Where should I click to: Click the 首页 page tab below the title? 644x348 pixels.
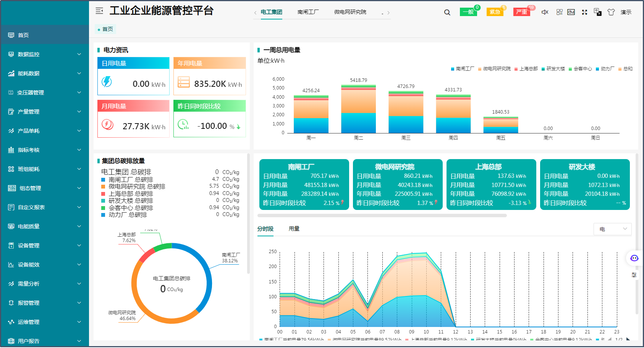click(105, 29)
